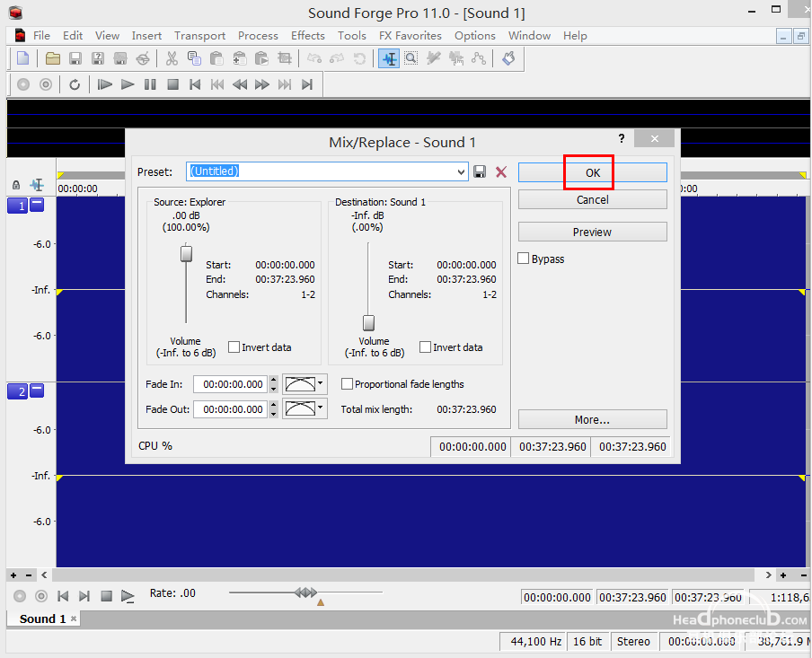Click the Fade In time field
Image resolution: width=812 pixels, height=658 pixels.
coord(231,384)
